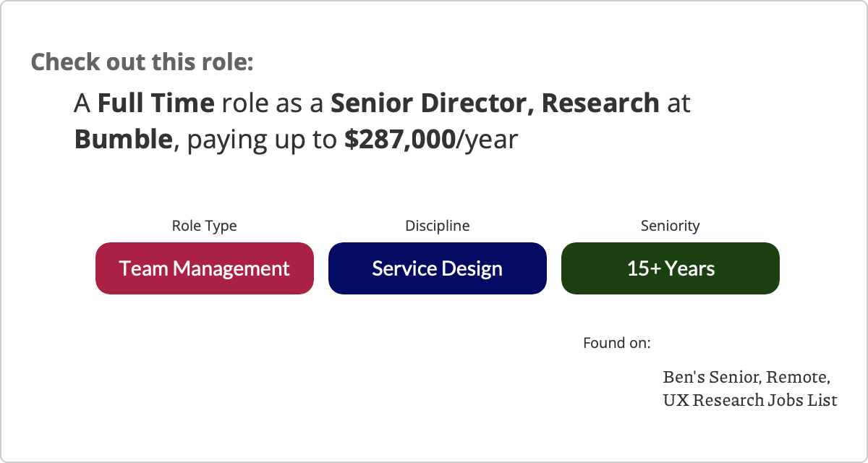Click the "Seniority" label

click(x=670, y=226)
